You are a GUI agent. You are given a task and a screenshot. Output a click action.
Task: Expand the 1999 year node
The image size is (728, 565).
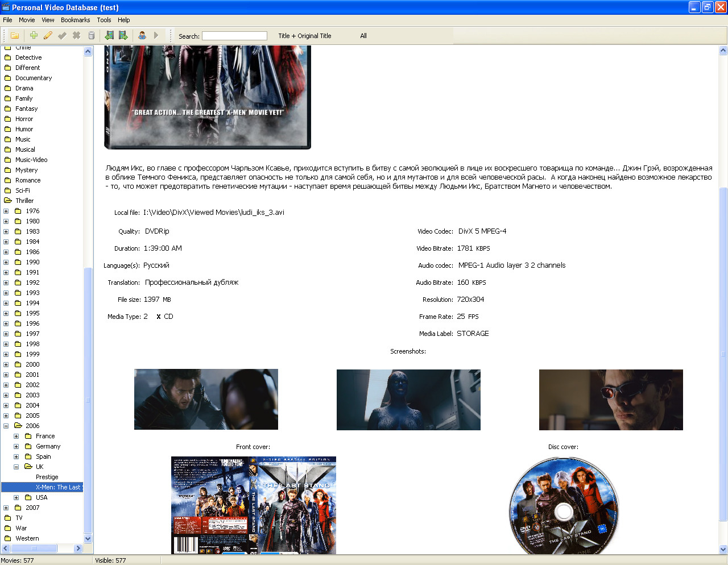[6, 354]
